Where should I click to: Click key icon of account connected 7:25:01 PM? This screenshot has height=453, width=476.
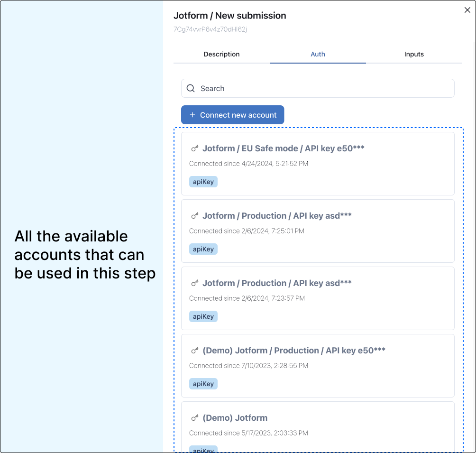click(194, 216)
